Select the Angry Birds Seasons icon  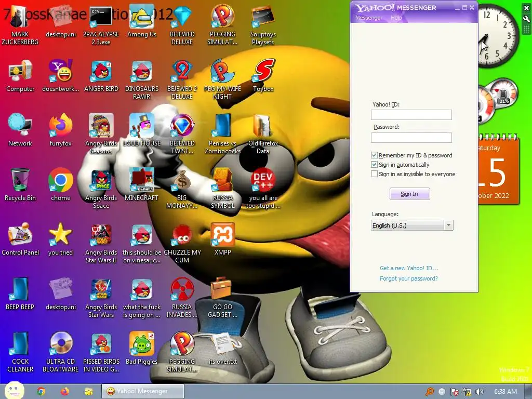[101, 134]
